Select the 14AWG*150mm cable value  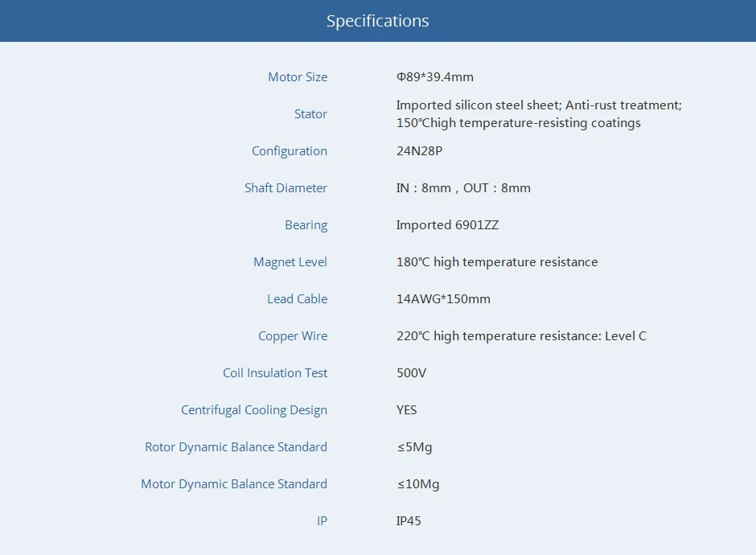point(443,299)
